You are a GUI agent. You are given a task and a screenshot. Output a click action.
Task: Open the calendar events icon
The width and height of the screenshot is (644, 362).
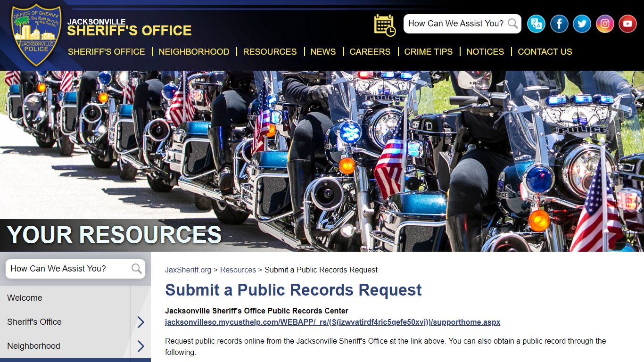pos(385,25)
